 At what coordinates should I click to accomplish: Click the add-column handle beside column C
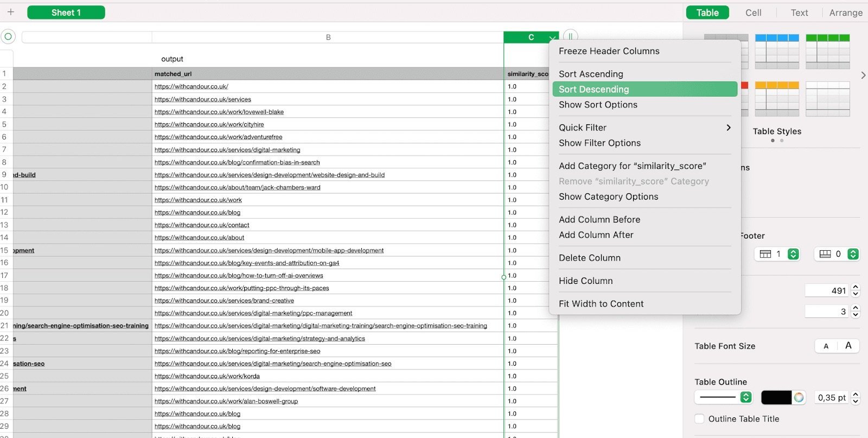tap(570, 36)
